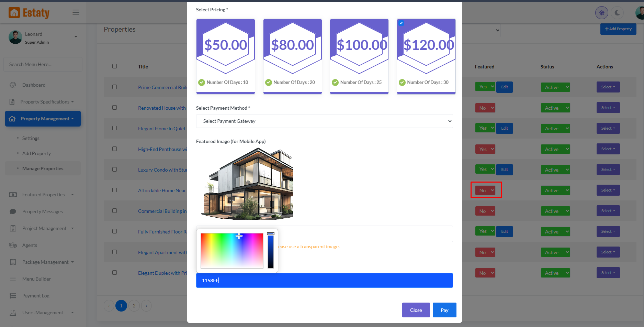Open Property Messages in sidebar
The height and width of the screenshot is (327, 644).
point(43,211)
